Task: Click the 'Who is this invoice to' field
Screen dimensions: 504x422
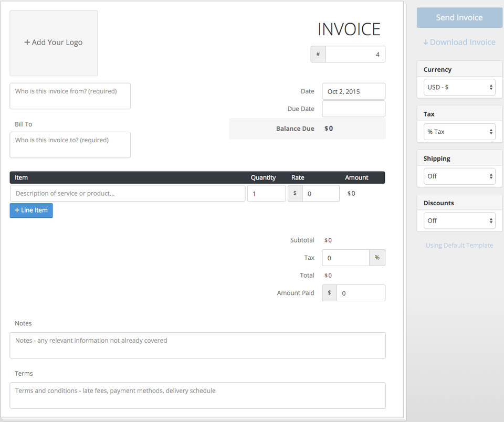Action: 70,145
